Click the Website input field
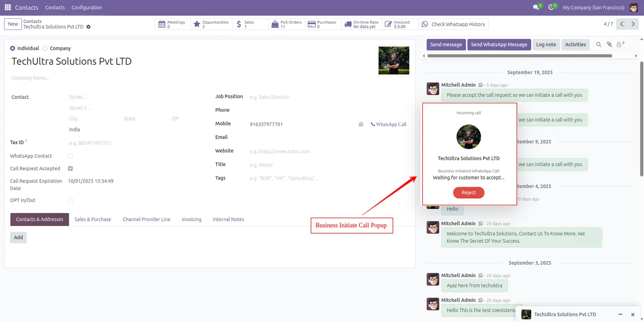644x322 pixels. click(329, 151)
